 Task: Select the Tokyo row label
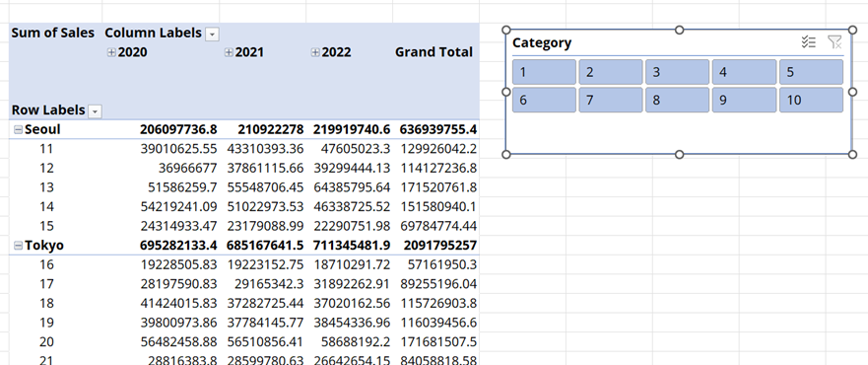44,246
